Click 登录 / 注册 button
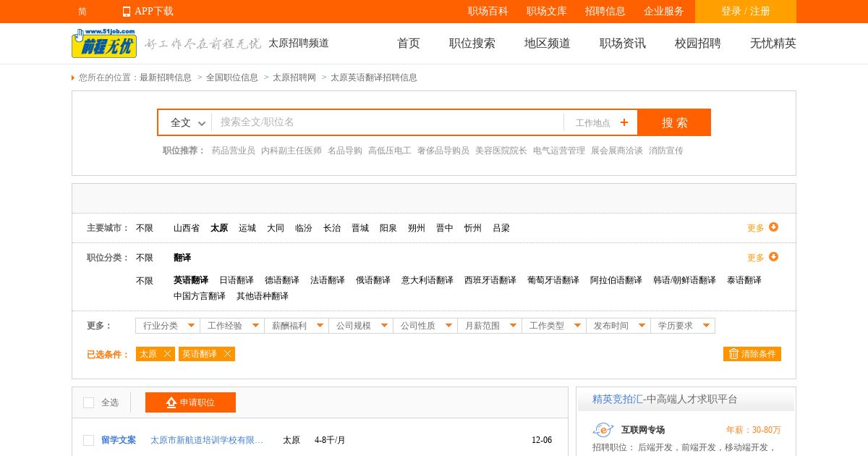The width and height of the screenshot is (868, 456). pyautogui.click(x=746, y=12)
